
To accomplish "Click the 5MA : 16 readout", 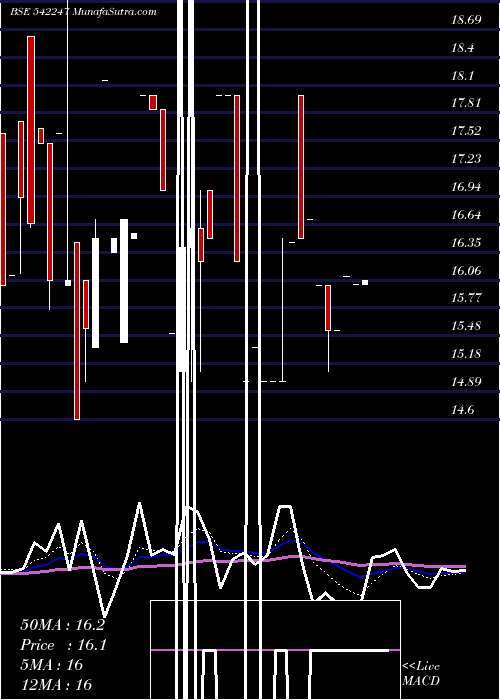I will click(x=52, y=665).
